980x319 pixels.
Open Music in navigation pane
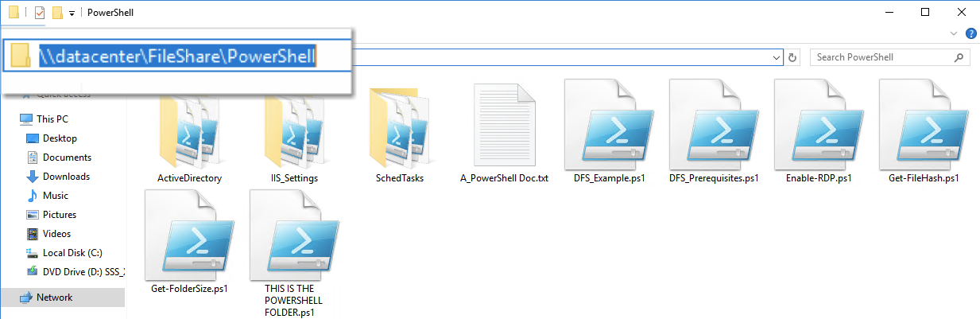pyautogui.click(x=55, y=196)
